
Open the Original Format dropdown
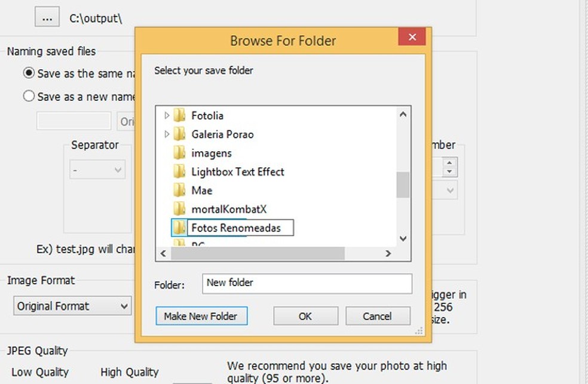pos(72,306)
